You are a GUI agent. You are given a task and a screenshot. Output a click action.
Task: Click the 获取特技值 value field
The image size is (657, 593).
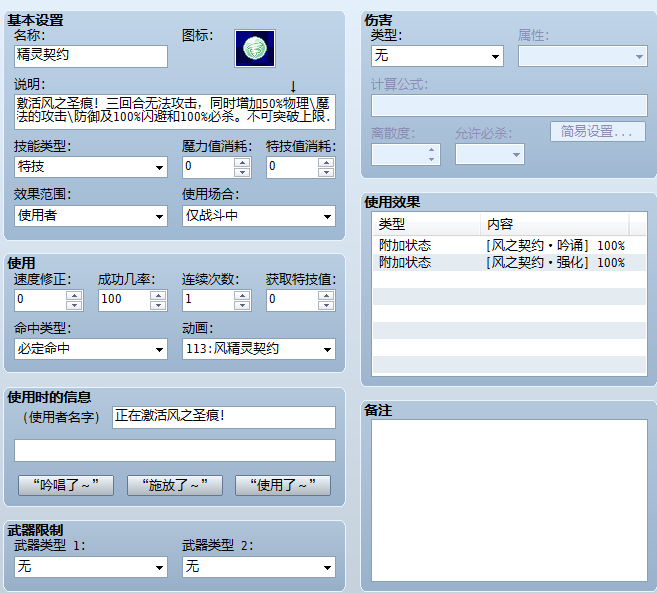pos(292,300)
